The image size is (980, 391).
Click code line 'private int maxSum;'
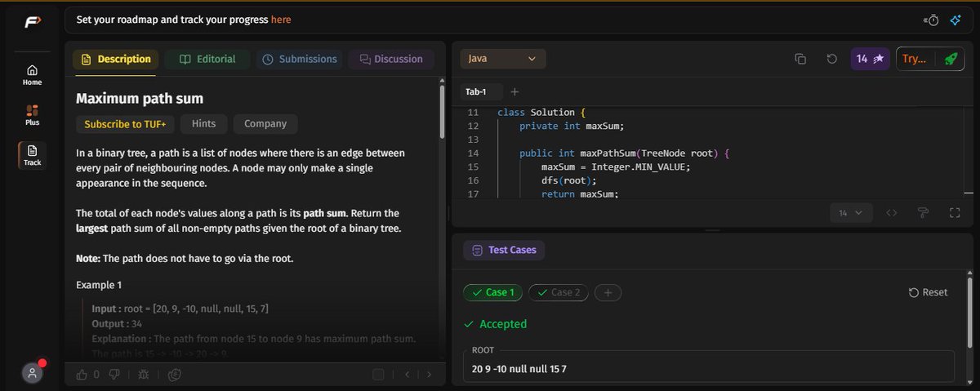coord(571,127)
